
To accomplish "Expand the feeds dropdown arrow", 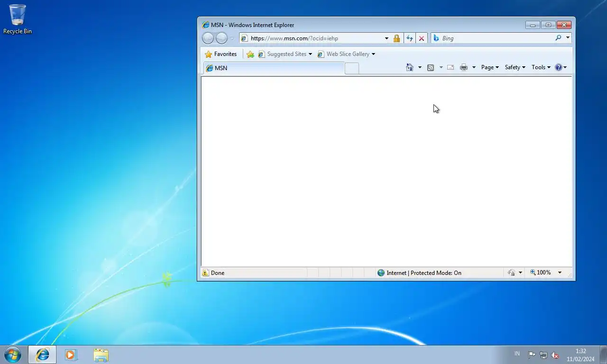I will coord(441,67).
